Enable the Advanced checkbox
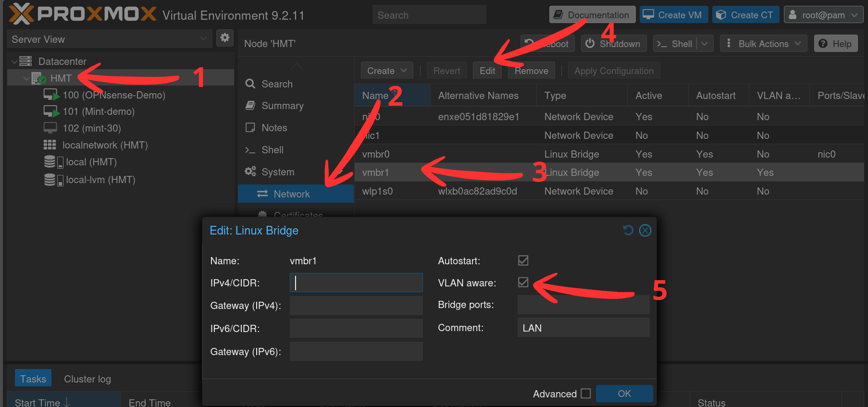Screen dimensions: 868x407 pyautogui.click(x=585, y=393)
